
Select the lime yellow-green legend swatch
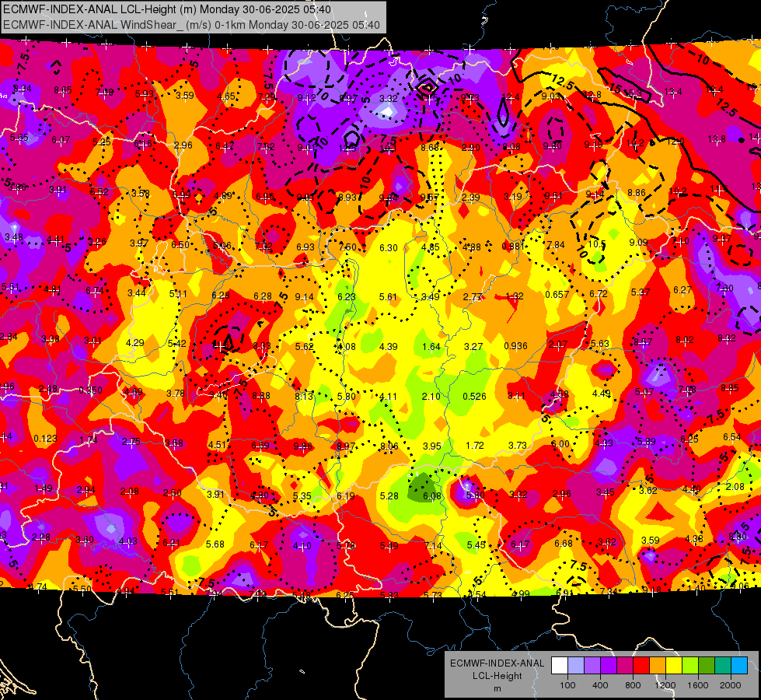[x=690, y=666]
